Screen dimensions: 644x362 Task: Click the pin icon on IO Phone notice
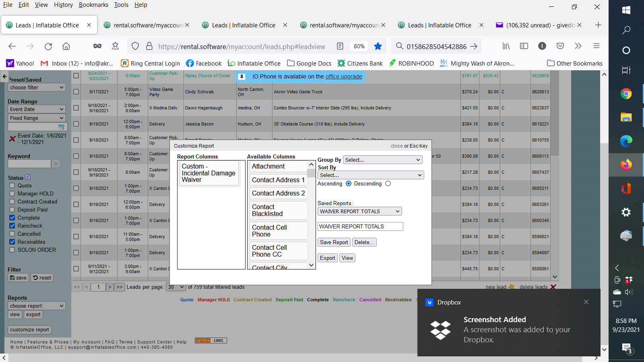pyautogui.click(x=242, y=77)
